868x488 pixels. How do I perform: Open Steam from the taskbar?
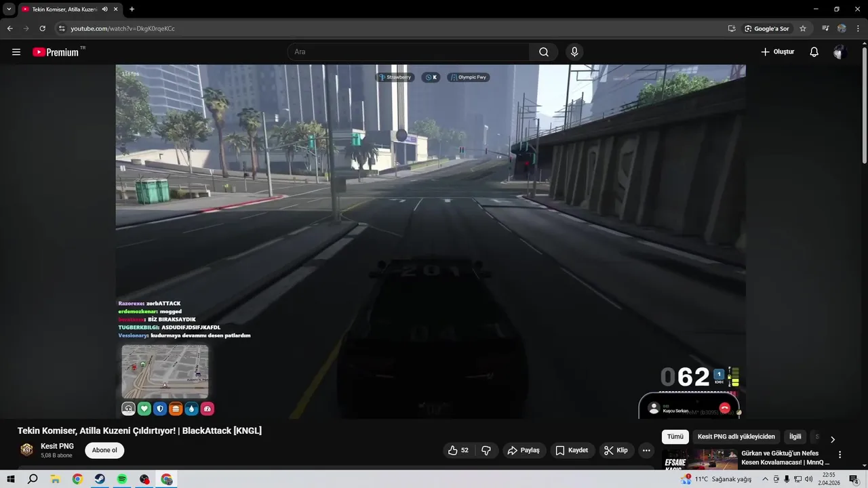click(100, 479)
